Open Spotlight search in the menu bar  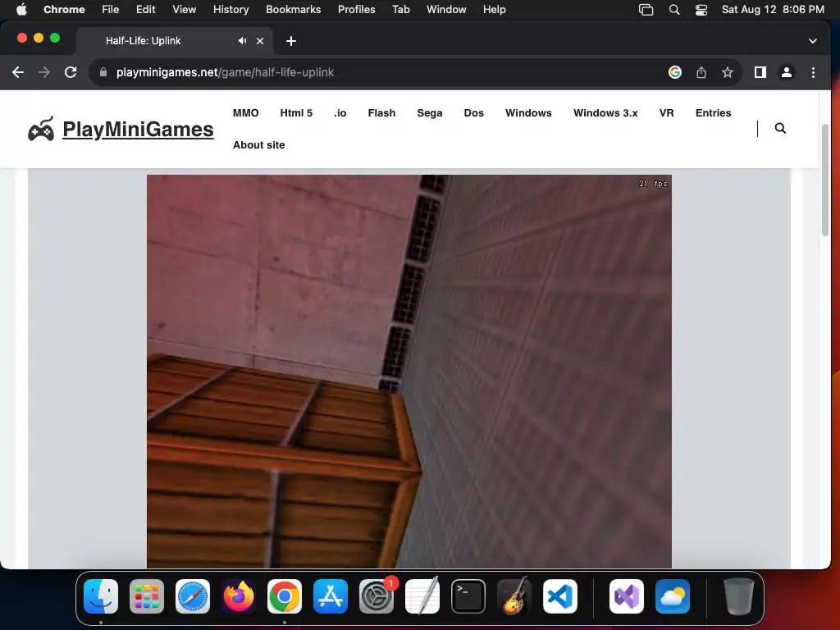(x=674, y=10)
